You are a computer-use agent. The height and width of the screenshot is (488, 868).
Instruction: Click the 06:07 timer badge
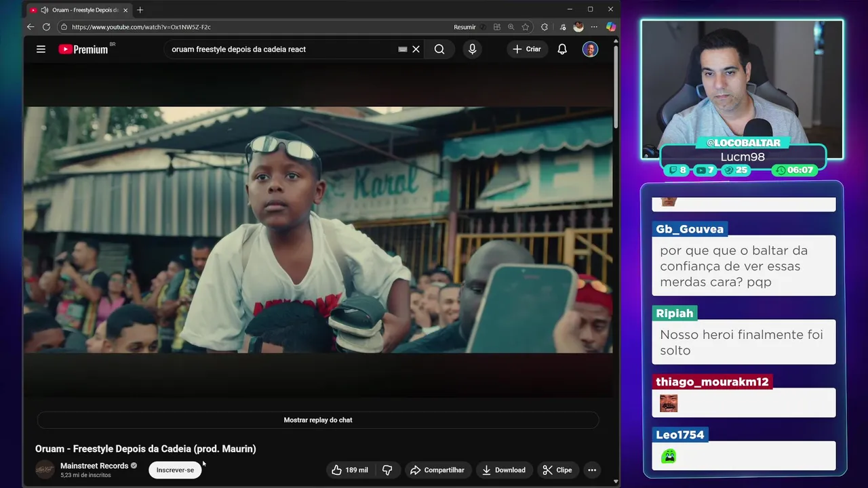(794, 170)
